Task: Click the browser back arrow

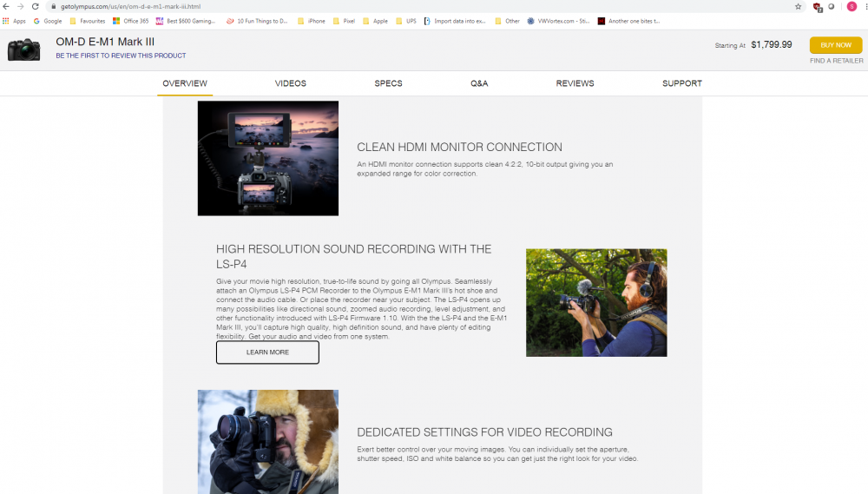Action: (6, 6)
